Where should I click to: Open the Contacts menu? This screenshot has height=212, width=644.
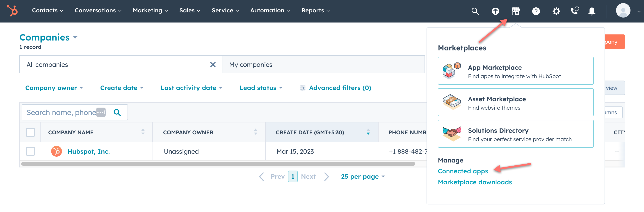47,11
